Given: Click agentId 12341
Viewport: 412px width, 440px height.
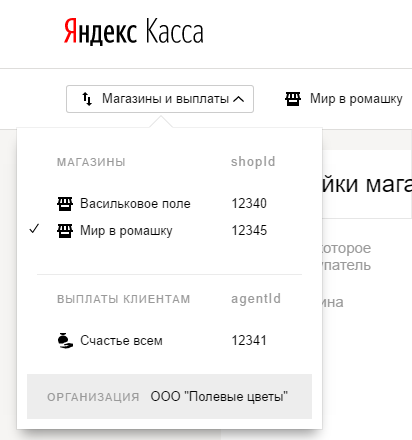Looking at the screenshot, I should 249,341.
